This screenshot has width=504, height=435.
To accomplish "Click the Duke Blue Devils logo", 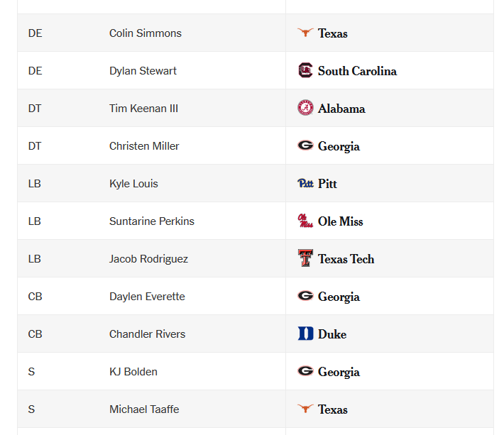I will tap(305, 334).
